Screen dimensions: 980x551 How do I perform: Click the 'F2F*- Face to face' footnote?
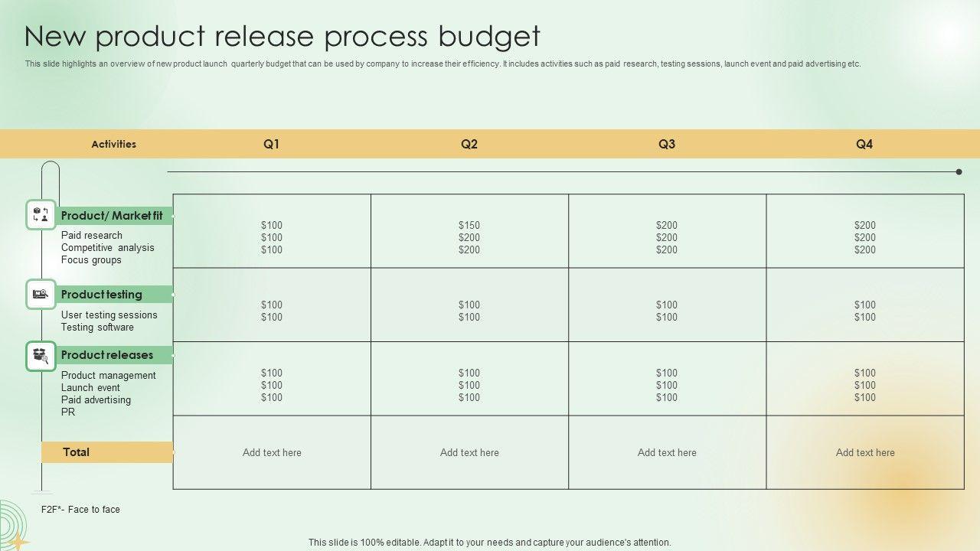(x=80, y=510)
